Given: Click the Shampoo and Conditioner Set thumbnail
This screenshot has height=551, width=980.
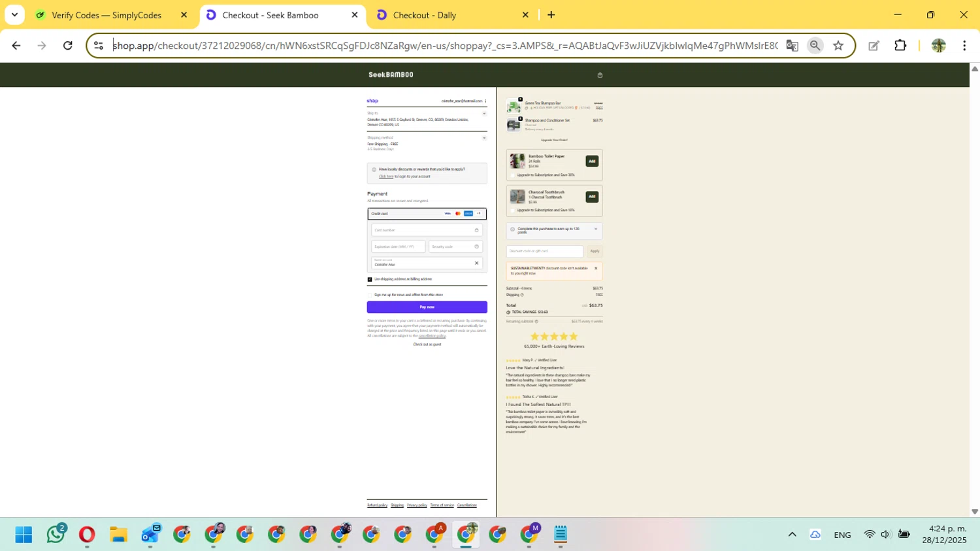Looking at the screenshot, I should tap(514, 124).
